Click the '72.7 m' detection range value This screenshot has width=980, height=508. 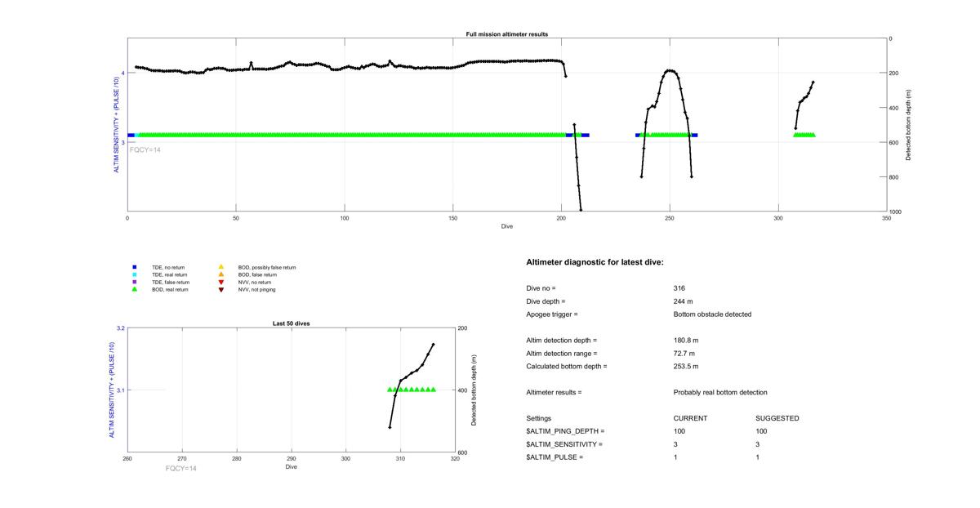click(x=684, y=354)
